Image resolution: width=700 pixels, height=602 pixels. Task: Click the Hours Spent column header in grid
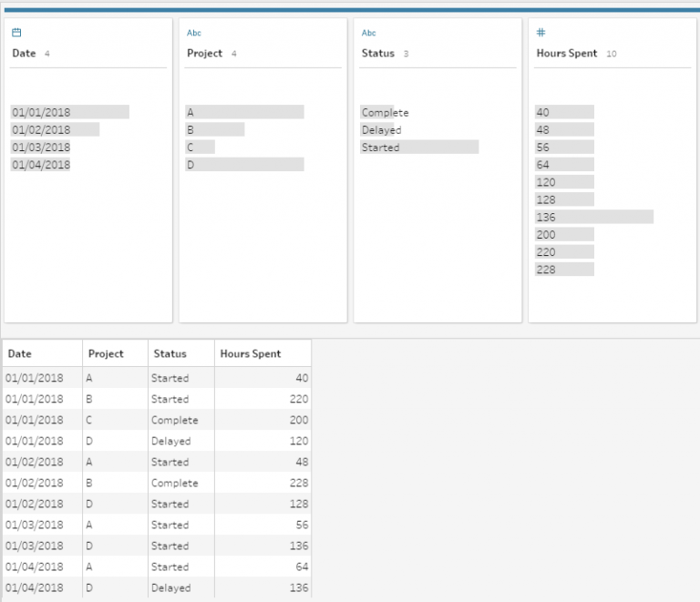(262, 353)
